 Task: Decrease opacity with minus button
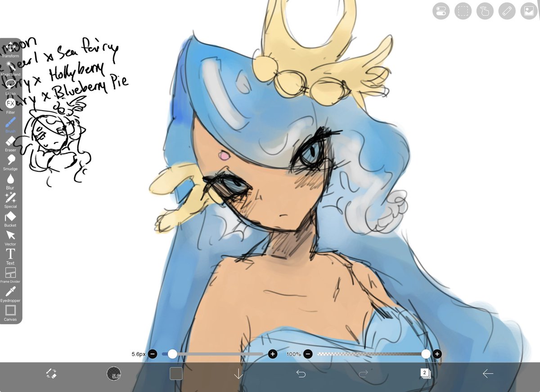tap(308, 354)
